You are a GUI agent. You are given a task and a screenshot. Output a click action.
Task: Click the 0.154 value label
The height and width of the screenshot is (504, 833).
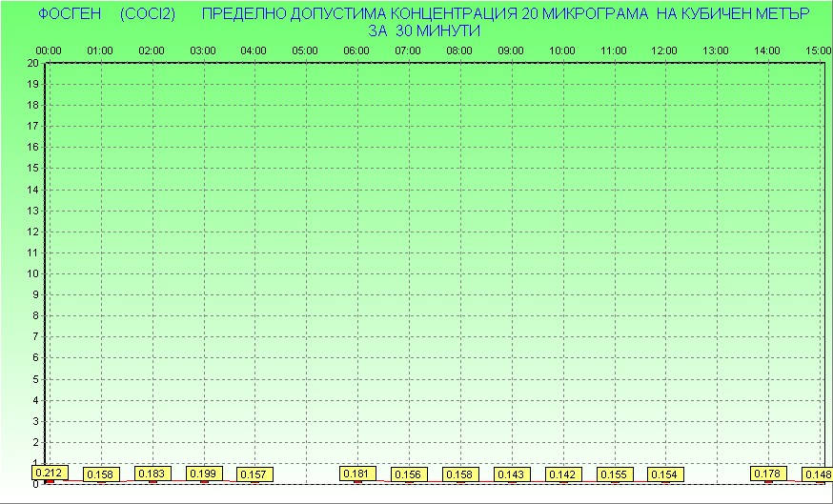[x=665, y=474]
